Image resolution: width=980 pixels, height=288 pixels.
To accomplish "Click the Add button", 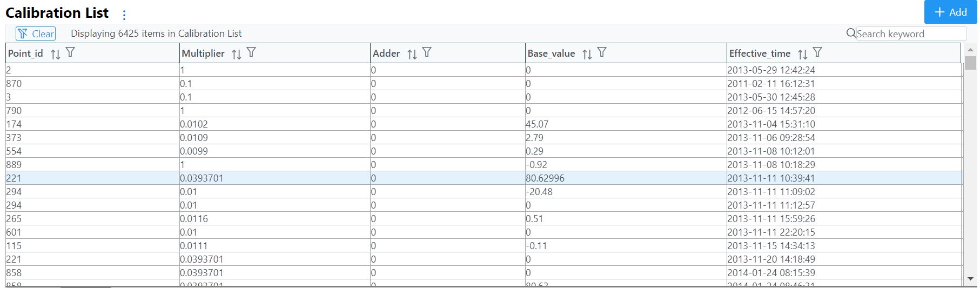I will tap(950, 12).
